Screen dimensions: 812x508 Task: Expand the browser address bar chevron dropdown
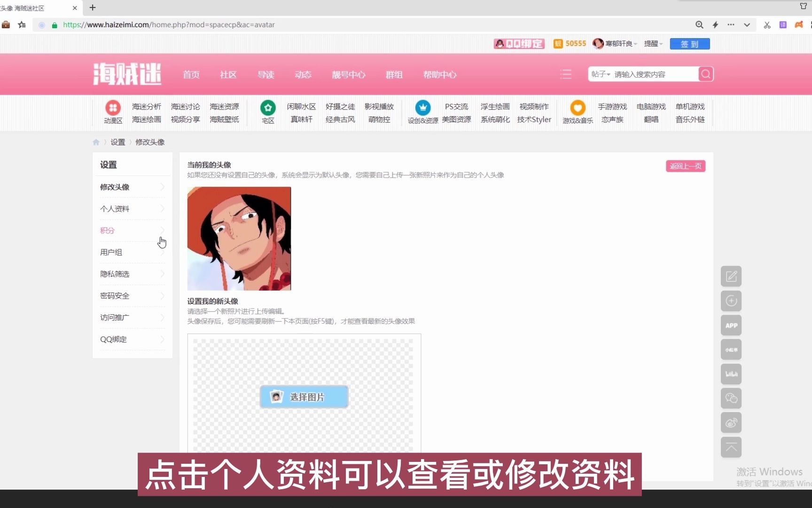pos(747,24)
